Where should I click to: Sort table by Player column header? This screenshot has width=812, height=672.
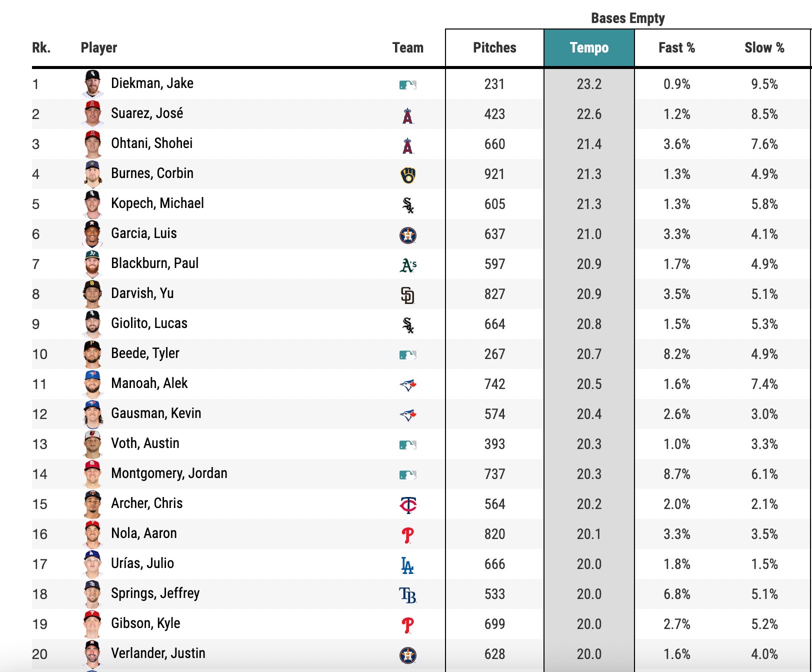(99, 48)
